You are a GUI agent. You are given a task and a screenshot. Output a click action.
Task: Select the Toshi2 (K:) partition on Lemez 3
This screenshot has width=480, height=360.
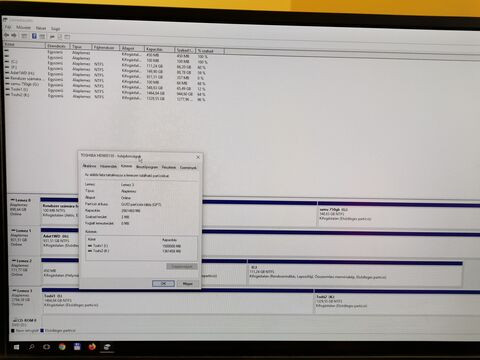(x=397, y=303)
